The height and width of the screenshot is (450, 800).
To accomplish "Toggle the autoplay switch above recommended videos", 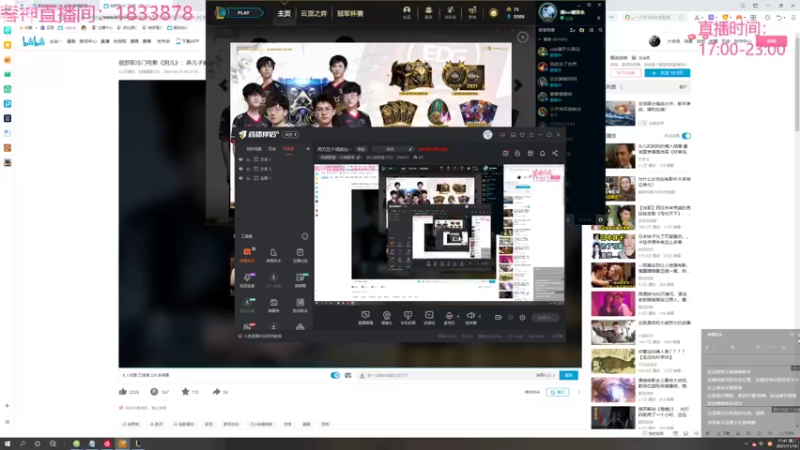I will click(x=686, y=136).
